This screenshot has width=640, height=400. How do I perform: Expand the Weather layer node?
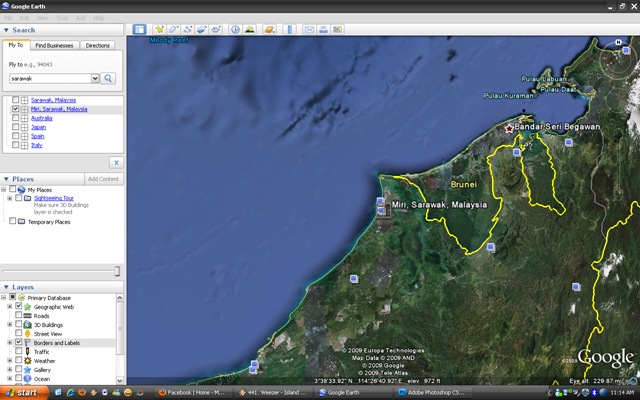(x=10, y=360)
